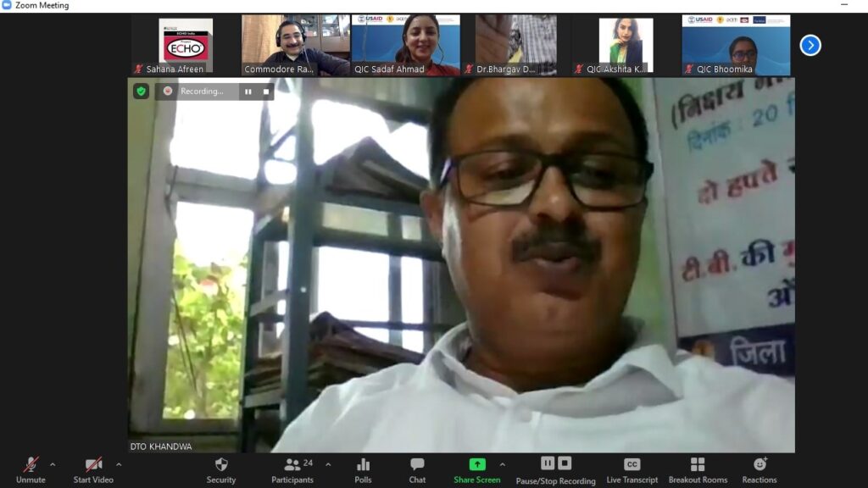Expand share options arrow beside Share Screen

coord(502,464)
